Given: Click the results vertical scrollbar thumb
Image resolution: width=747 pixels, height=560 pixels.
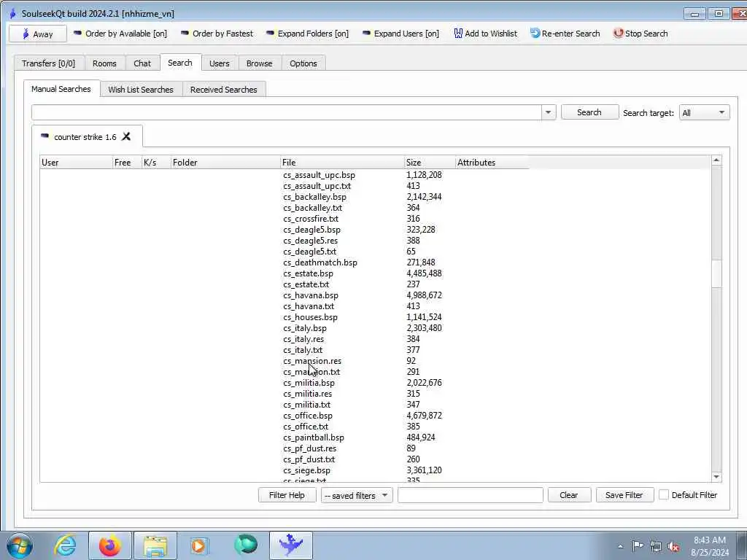Looking at the screenshot, I should pyautogui.click(x=716, y=274).
